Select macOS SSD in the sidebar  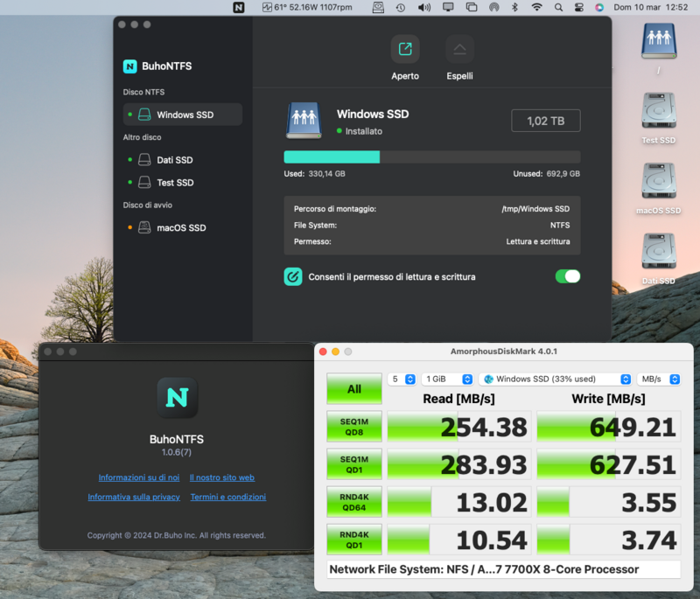coord(181,228)
